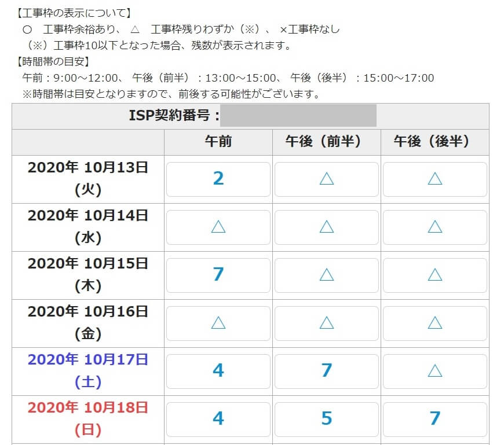The image size is (504, 445).
Task: Select 10月17日 午後(後半) triangle slot
Action: tap(435, 372)
